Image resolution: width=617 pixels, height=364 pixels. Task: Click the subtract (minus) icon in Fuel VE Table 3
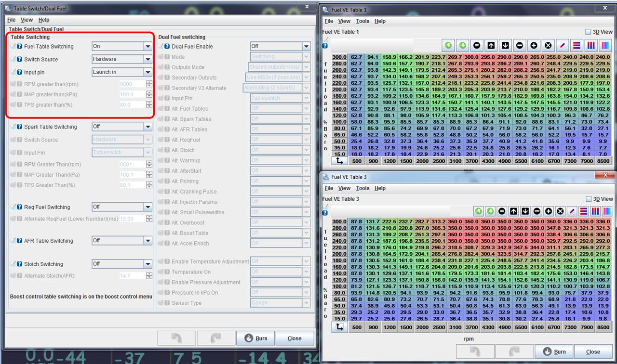pyautogui.click(x=537, y=211)
